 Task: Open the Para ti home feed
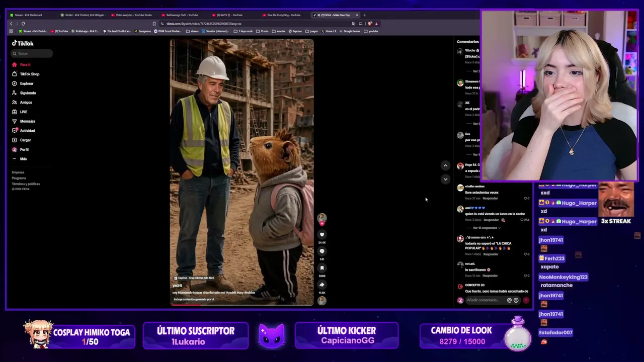point(22,65)
